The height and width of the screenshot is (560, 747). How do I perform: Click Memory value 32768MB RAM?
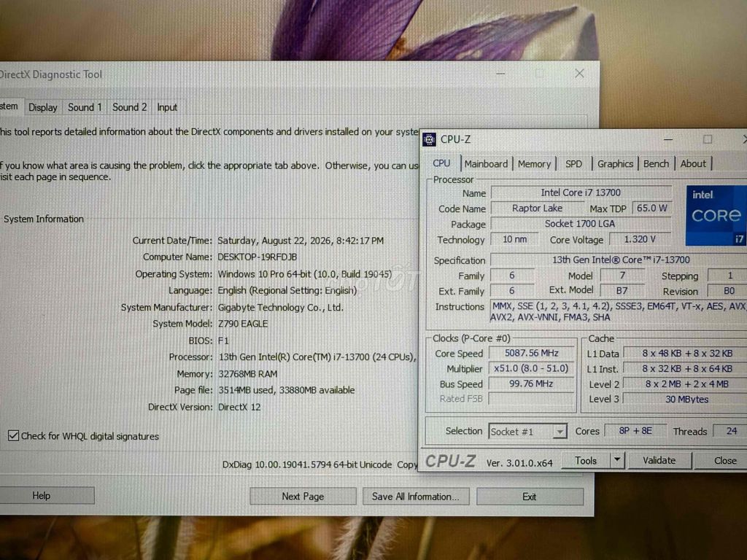248,374
